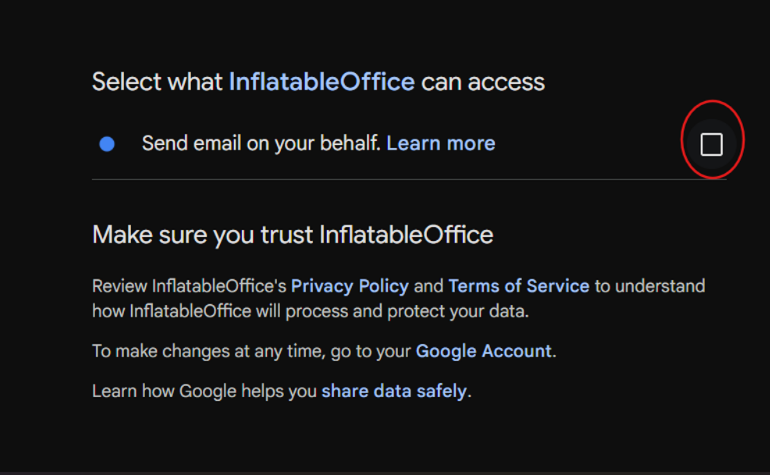Screen dimensions: 770x475
Task: Enable the Send email permission checkbox
Action: tap(711, 145)
